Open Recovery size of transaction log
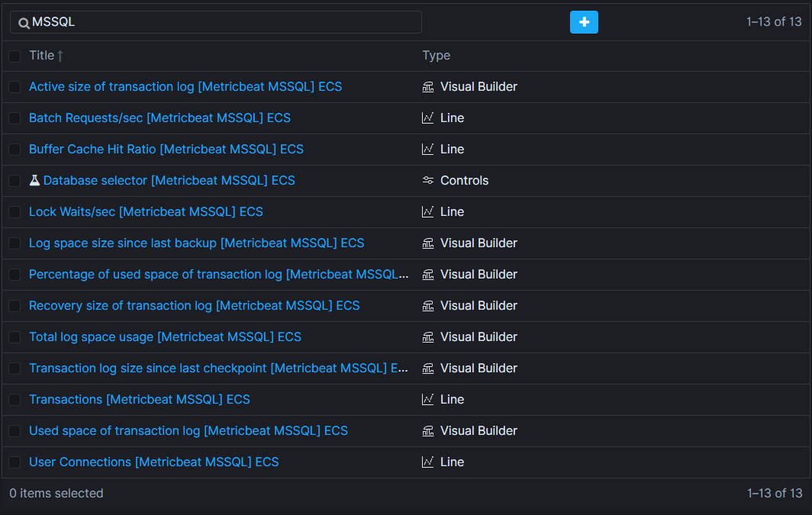The height and width of the screenshot is (515, 812). click(x=194, y=305)
